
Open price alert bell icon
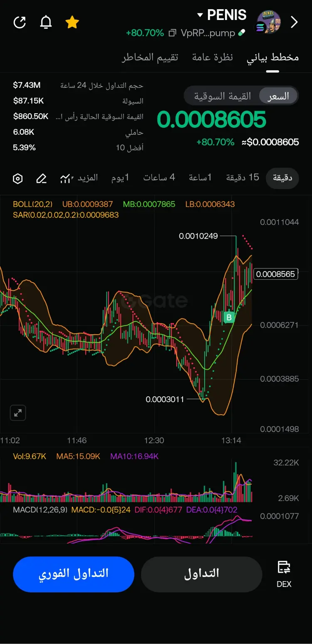46,22
